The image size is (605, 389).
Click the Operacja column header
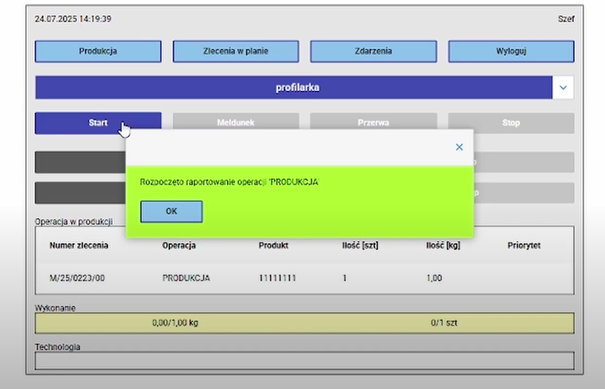(x=179, y=245)
